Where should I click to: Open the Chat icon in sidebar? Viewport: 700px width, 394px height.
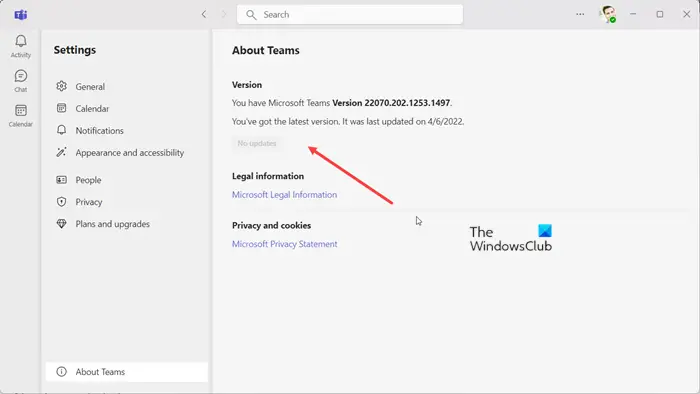pyautogui.click(x=21, y=81)
